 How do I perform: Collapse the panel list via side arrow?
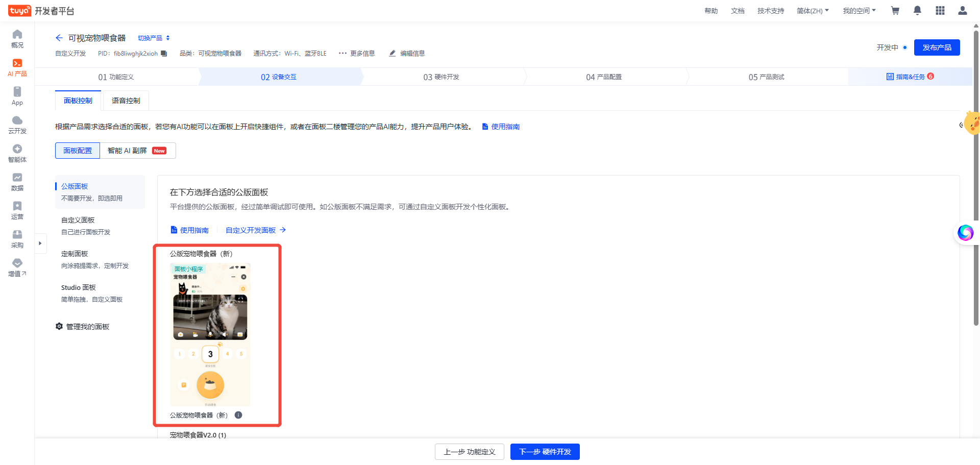pos(40,243)
